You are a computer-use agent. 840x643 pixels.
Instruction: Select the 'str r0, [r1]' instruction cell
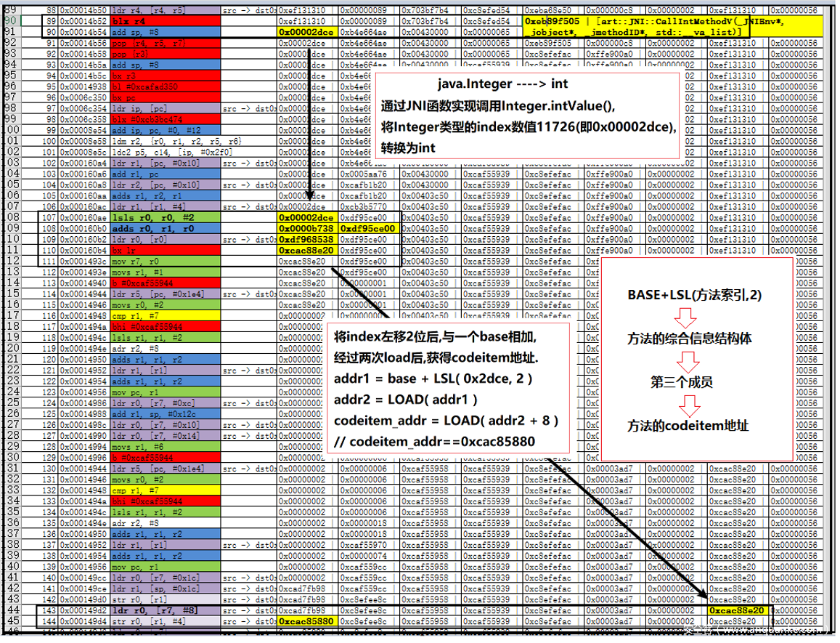pos(166,599)
